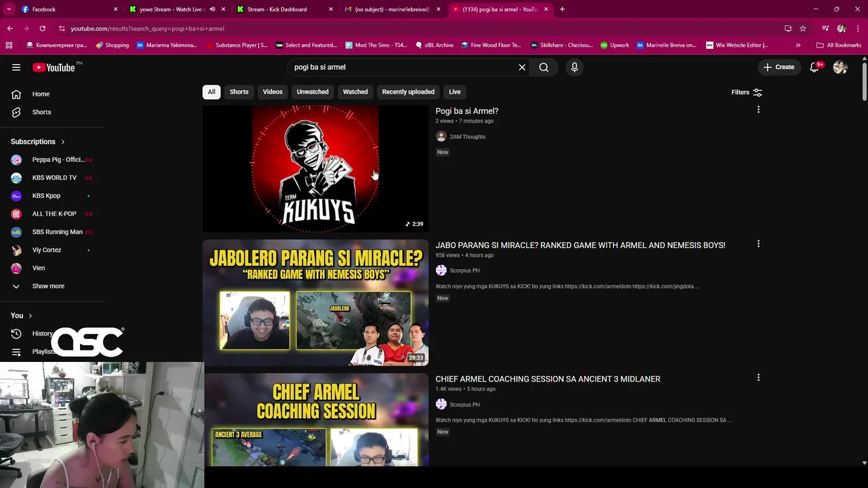The image size is (868, 488).
Task: Click the YouTube logo
Action: 54,67
